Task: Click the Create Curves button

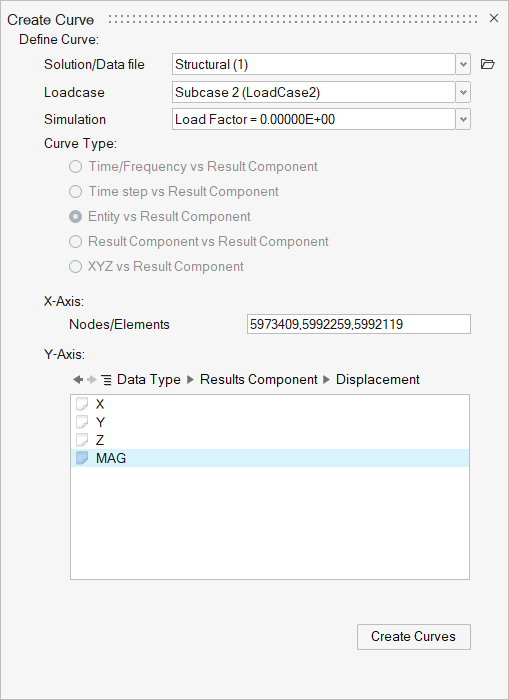Action: coord(413,637)
